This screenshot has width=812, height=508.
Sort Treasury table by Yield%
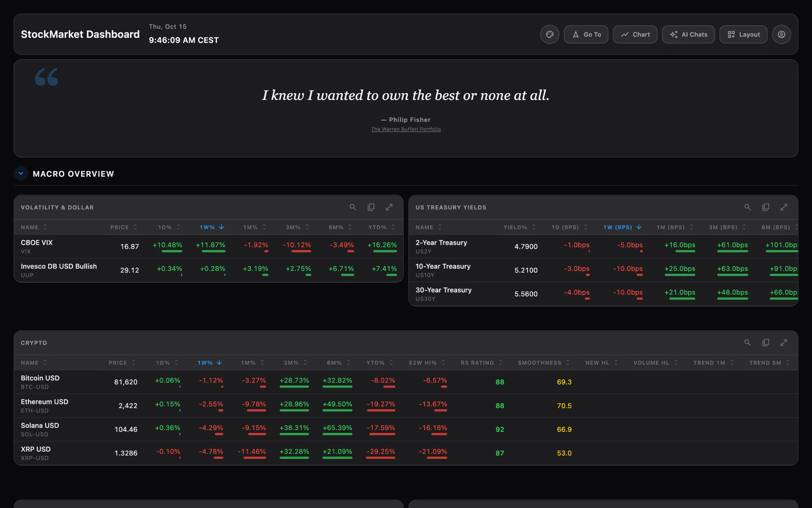tap(520, 227)
